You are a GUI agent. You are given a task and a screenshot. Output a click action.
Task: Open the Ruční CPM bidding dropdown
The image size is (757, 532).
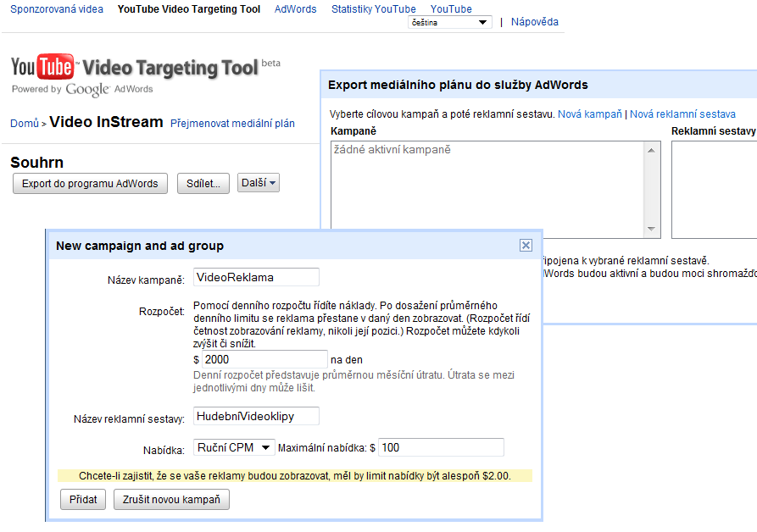[234, 447]
